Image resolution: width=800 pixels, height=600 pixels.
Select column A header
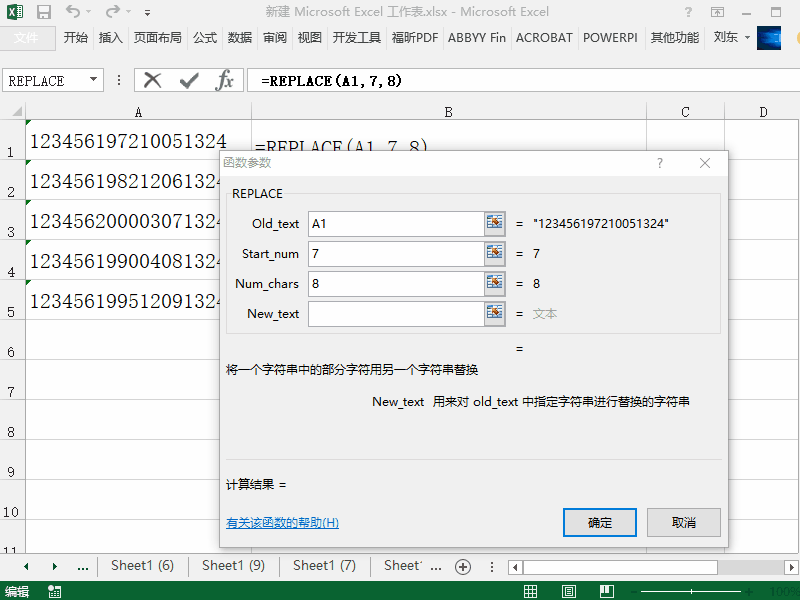(138, 112)
